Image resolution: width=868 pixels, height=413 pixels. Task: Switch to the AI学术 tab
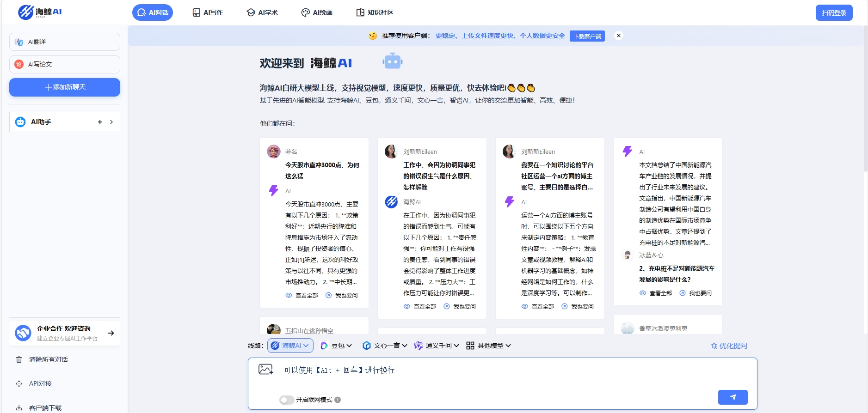pos(262,12)
